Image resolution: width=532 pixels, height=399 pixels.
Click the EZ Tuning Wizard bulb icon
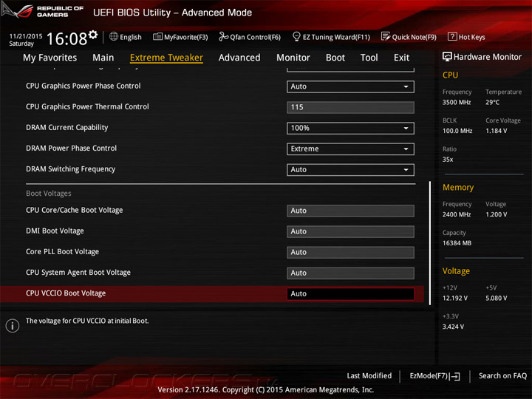click(296, 36)
